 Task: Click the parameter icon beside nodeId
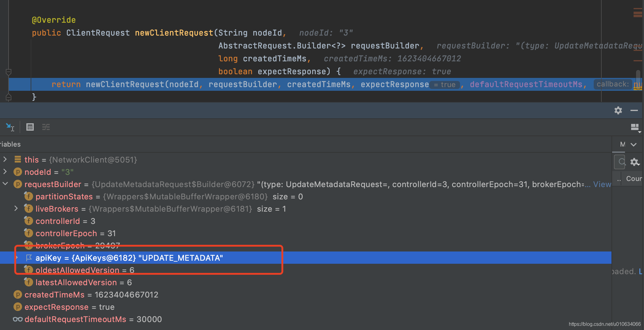click(18, 172)
